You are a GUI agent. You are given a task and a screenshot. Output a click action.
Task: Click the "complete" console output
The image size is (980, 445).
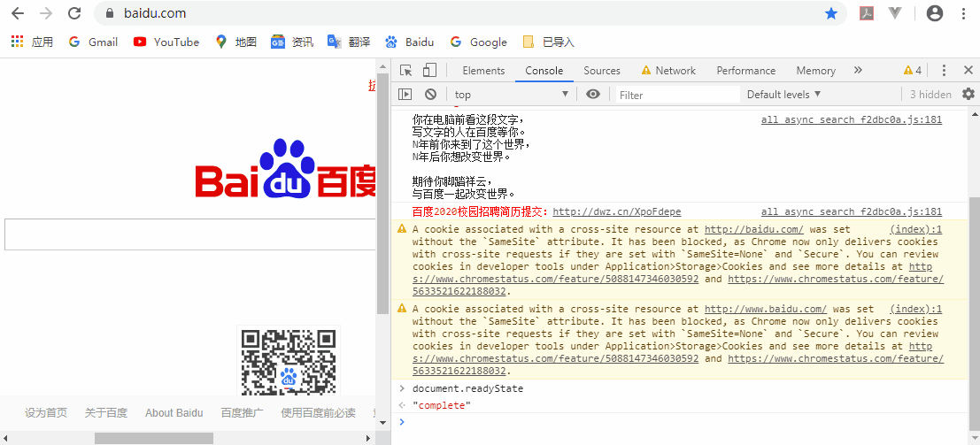(x=442, y=405)
